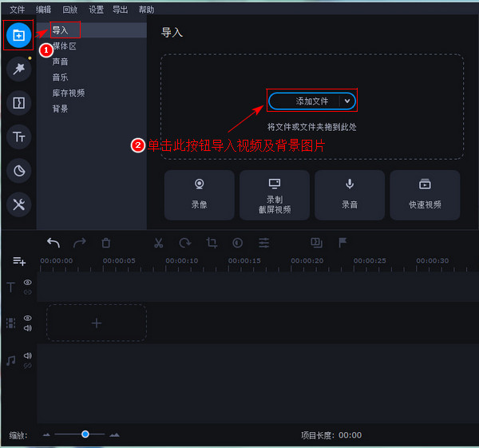Open the Clip properties sliders icon
The width and height of the screenshot is (479, 448).
click(264, 243)
